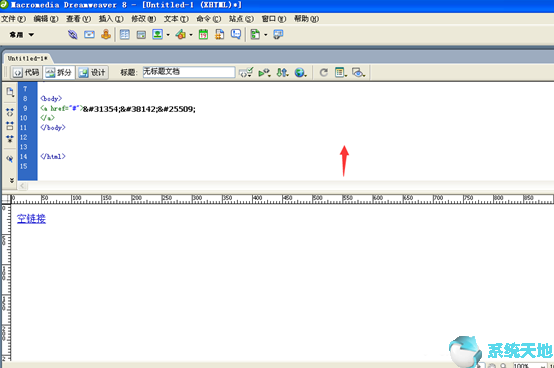Expand the Media dropdown arrow
This screenshot has height=368, width=554.
click(191, 35)
